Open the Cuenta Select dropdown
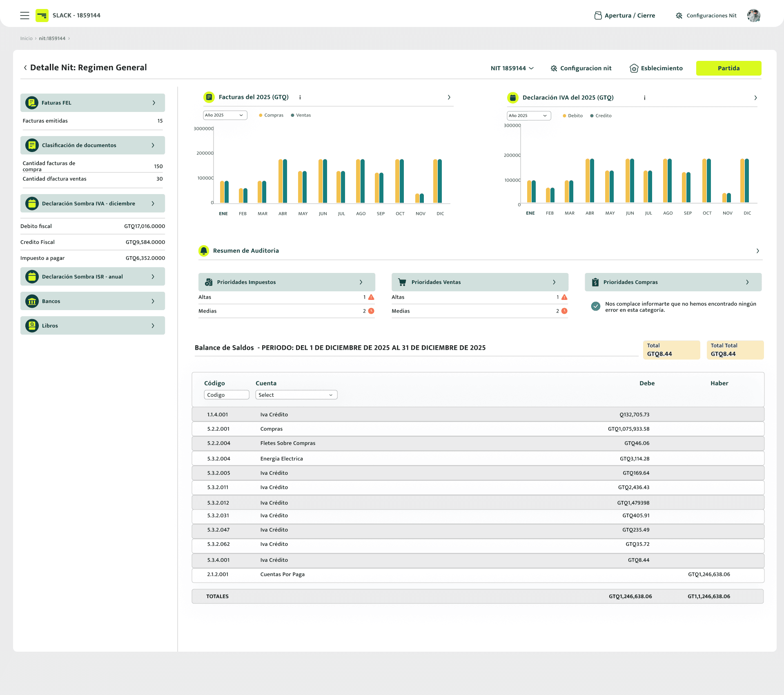784x695 pixels. pos(296,395)
